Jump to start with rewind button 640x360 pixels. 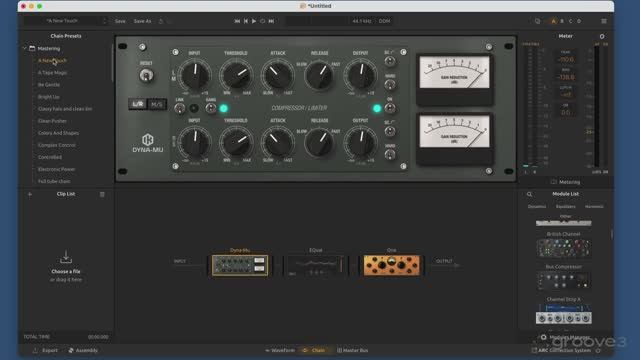click(237, 21)
